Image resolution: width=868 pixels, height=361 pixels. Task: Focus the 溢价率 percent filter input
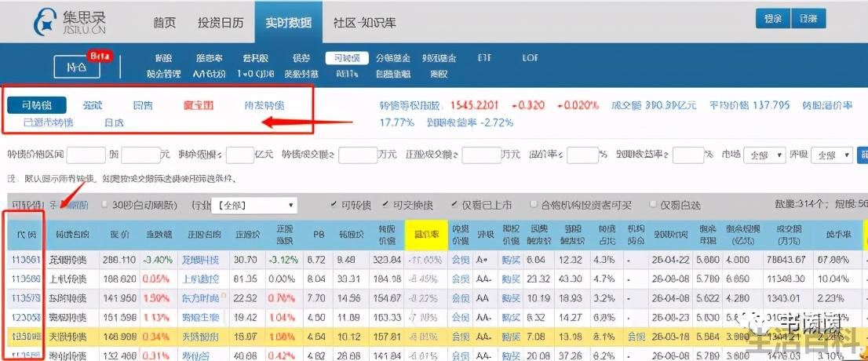[583, 155]
